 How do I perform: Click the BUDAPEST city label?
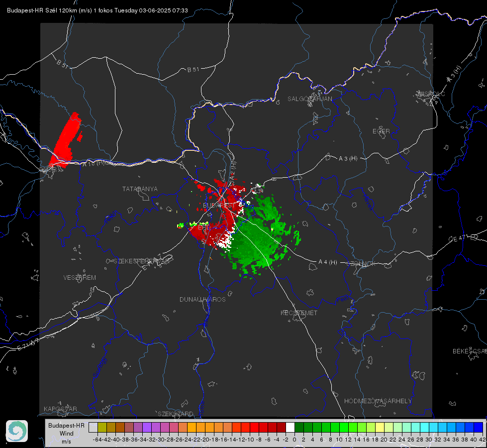click(x=219, y=206)
